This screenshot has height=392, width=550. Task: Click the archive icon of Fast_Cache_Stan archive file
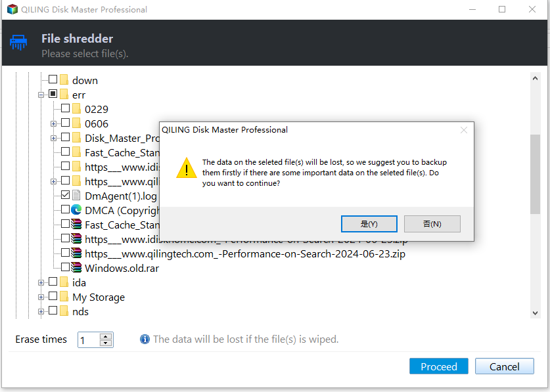point(76,225)
